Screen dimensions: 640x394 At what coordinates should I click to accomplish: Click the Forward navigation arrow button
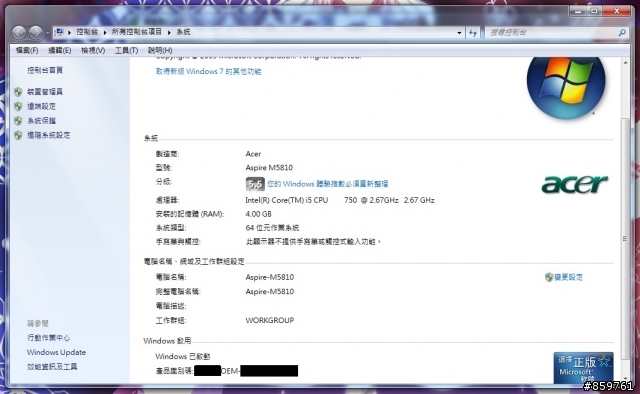pos(36,32)
